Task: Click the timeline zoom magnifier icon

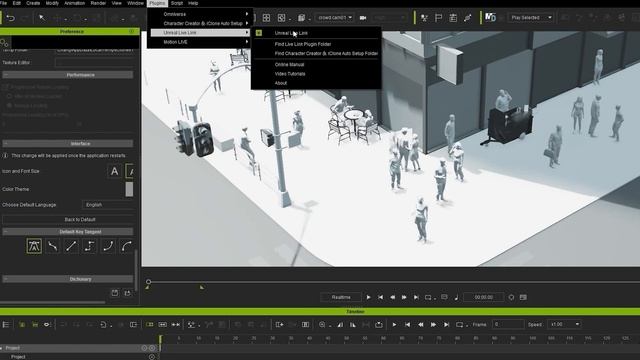Action: coord(322,324)
